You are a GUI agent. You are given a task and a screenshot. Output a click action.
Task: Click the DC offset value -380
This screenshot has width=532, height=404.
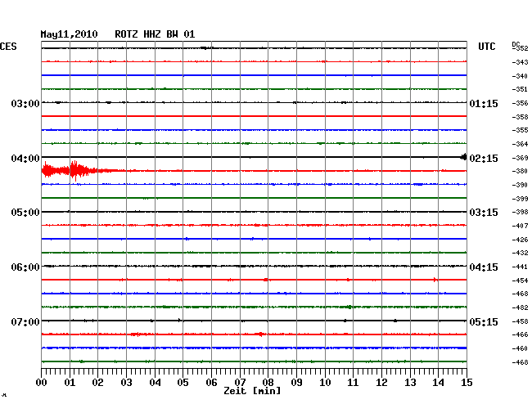[520, 171]
